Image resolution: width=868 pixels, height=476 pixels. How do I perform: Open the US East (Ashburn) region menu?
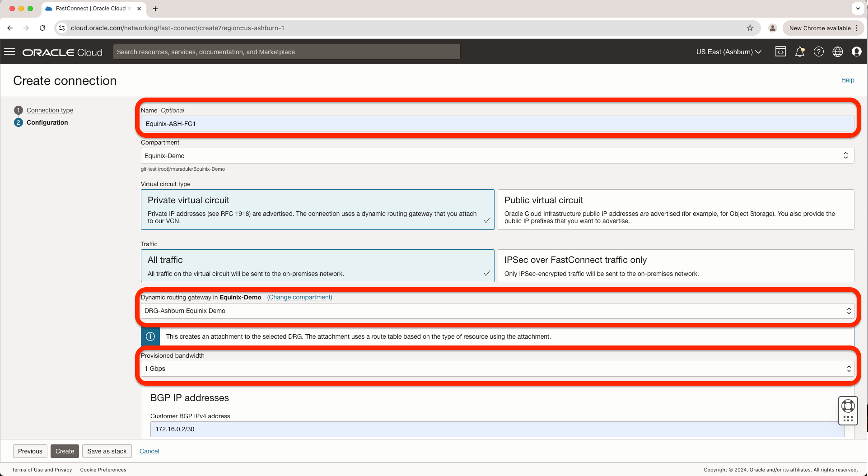point(728,52)
